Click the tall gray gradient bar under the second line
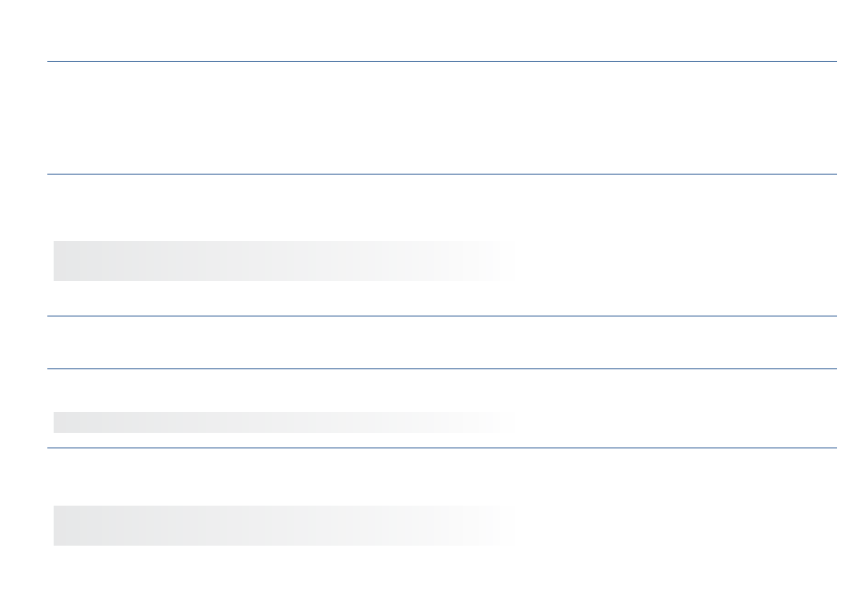Screen dimensions: 868x613 (x=285, y=261)
